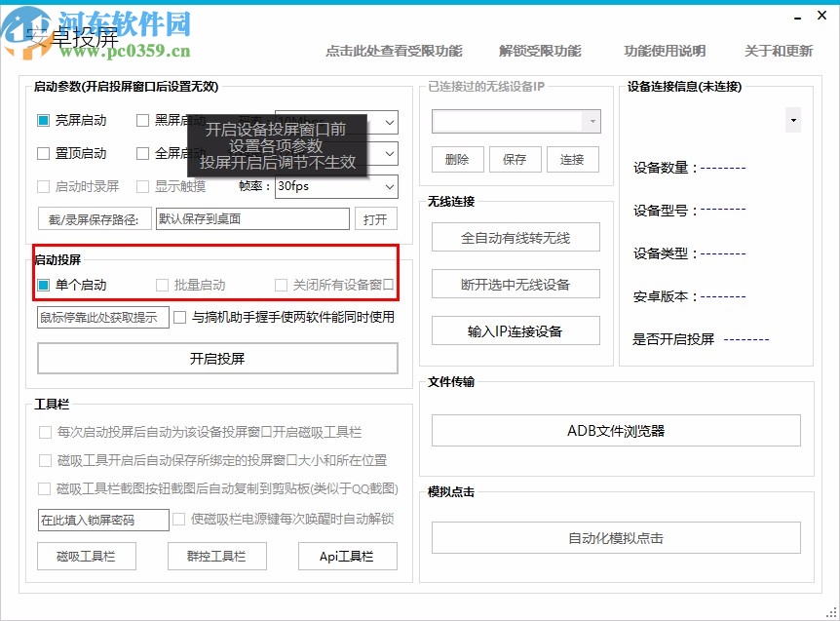
Task: Check 关闭所有设备窗口 option
Action: click(281, 284)
